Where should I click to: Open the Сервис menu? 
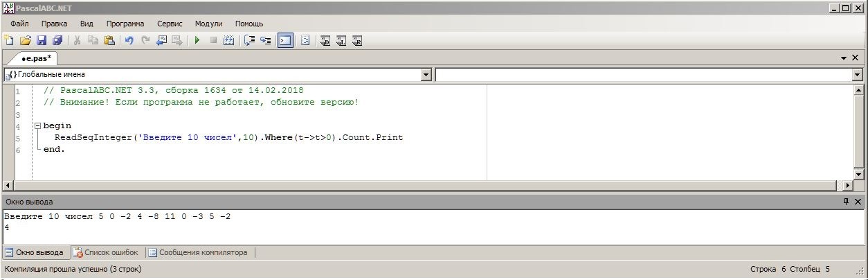[170, 24]
